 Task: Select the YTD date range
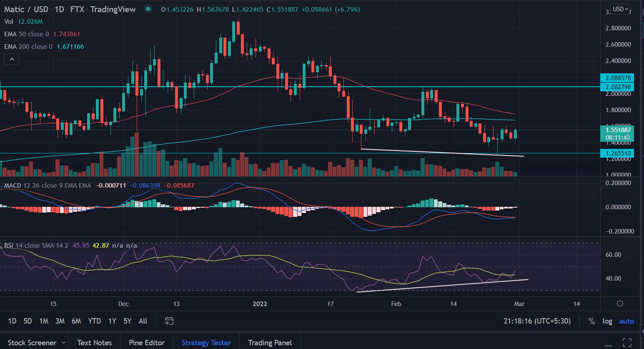94,321
